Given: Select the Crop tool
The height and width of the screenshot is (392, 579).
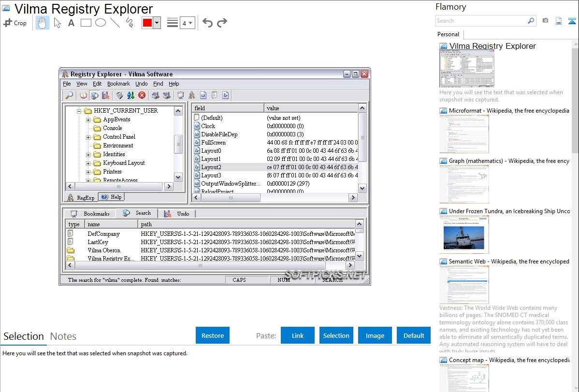Looking at the screenshot, I should (x=15, y=23).
